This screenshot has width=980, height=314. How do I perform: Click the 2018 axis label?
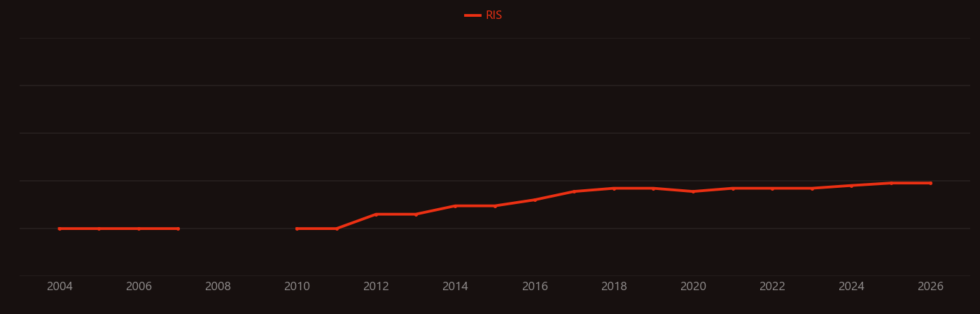point(614,287)
